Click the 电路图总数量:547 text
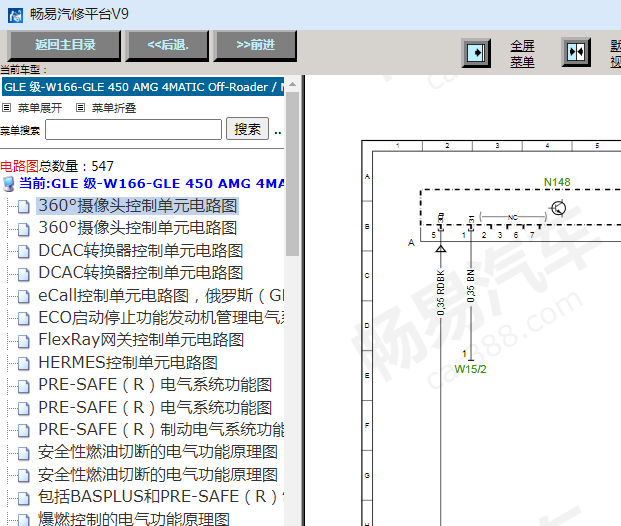 tap(57, 166)
